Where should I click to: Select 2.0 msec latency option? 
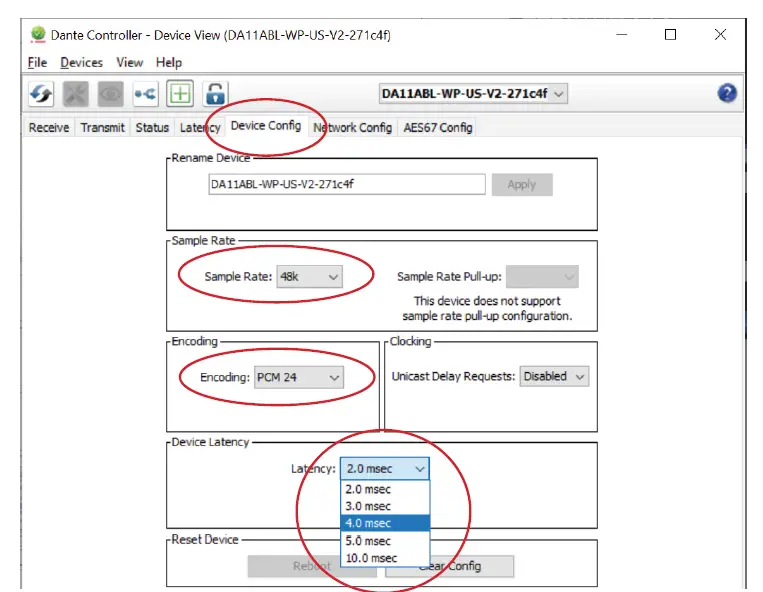(385, 489)
